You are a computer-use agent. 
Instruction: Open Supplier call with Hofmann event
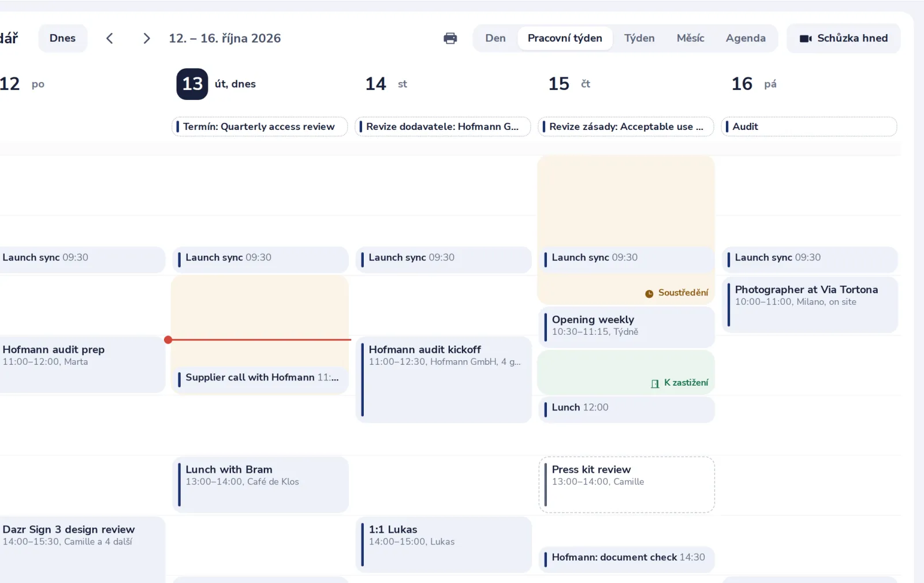tap(260, 379)
